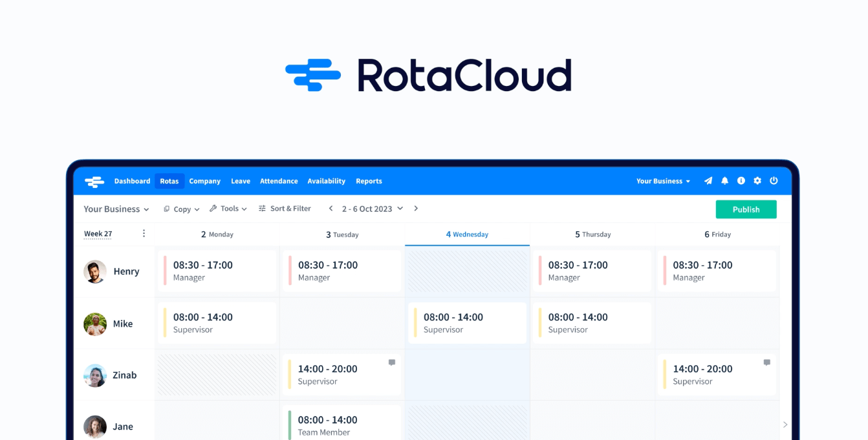Click the paper plane send icon

(x=708, y=181)
